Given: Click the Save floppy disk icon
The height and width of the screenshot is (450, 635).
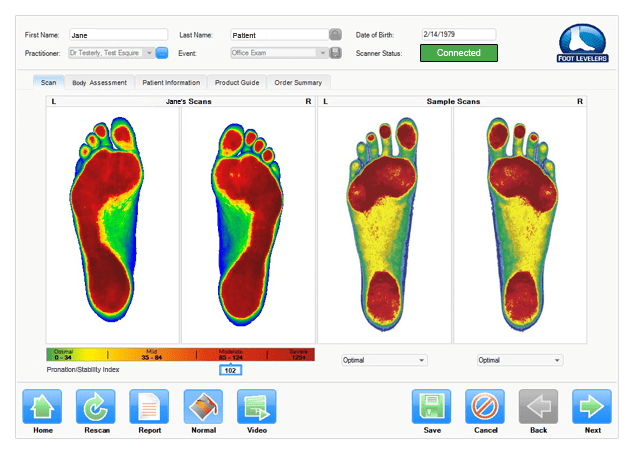Looking at the screenshot, I should 432,408.
